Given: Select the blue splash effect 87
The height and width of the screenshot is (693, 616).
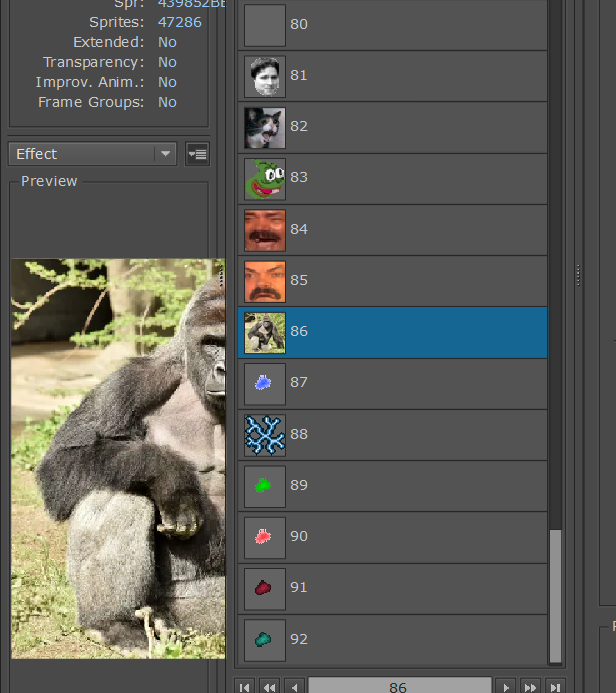Looking at the screenshot, I should pyautogui.click(x=392, y=383).
